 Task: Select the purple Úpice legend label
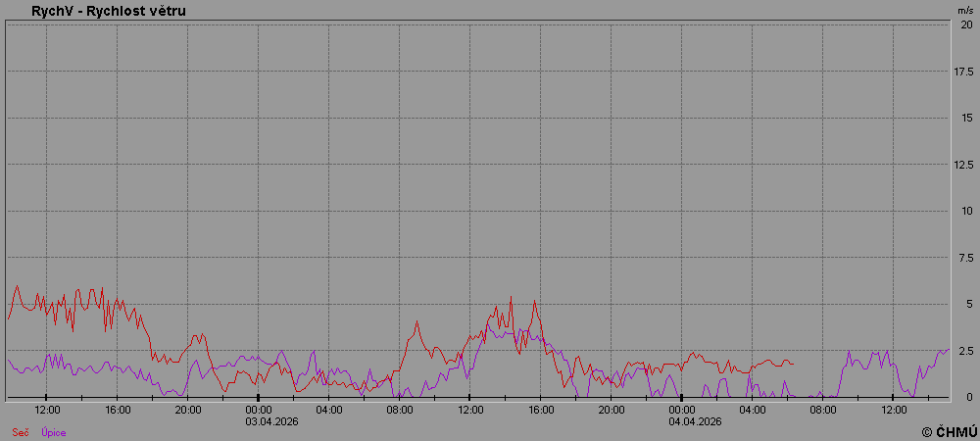coord(53,432)
